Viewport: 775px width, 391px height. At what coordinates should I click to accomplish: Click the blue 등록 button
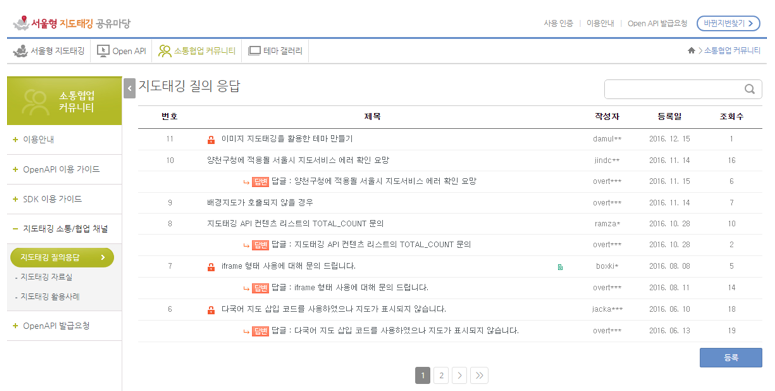731,357
